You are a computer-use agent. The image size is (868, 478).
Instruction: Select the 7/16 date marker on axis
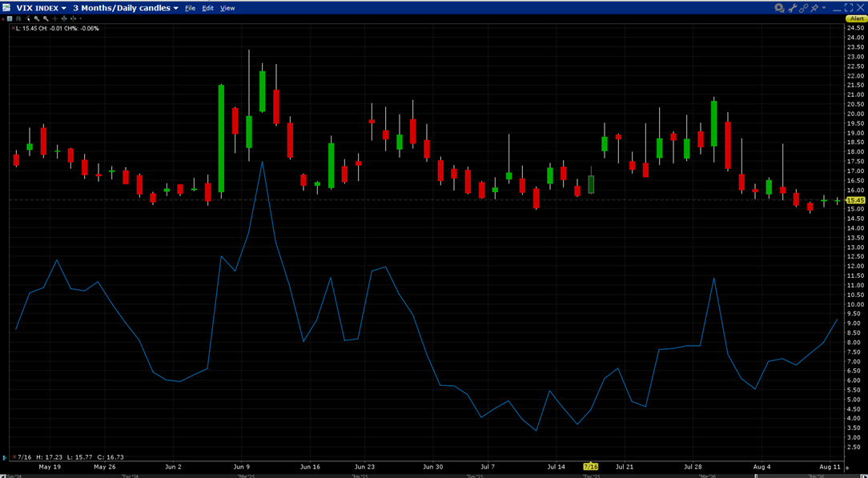pyautogui.click(x=592, y=466)
